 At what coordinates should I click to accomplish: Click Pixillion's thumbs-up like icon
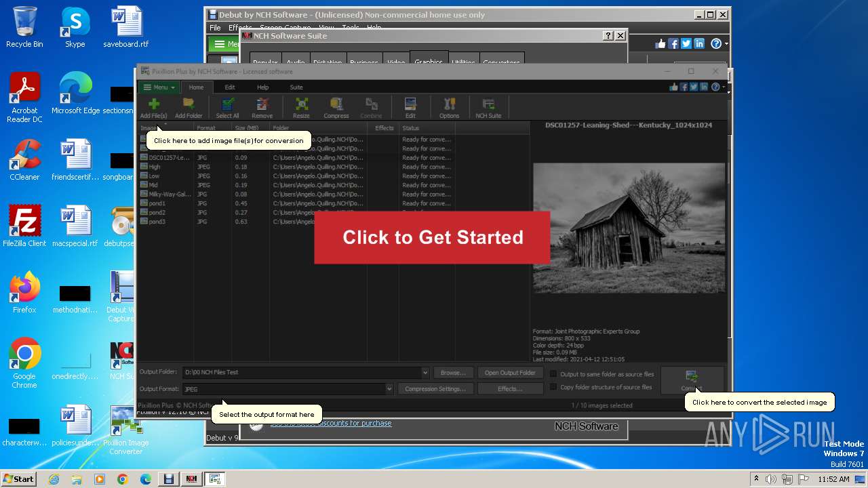pos(673,87)
